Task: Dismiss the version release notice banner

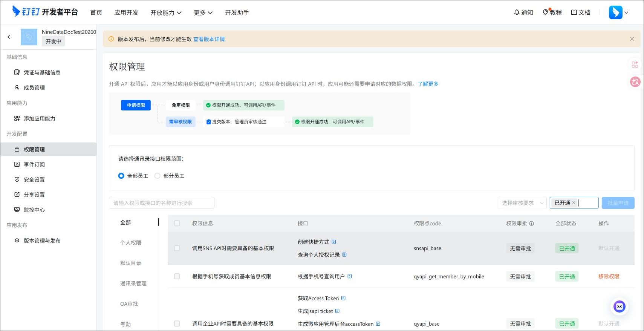Action: coord(632,39)
